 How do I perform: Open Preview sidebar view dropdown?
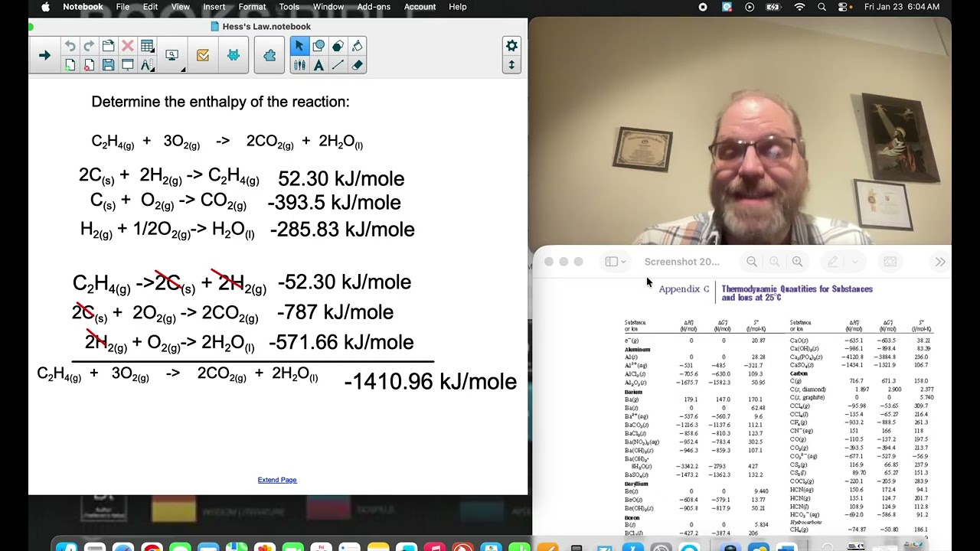tap(616, 262)
